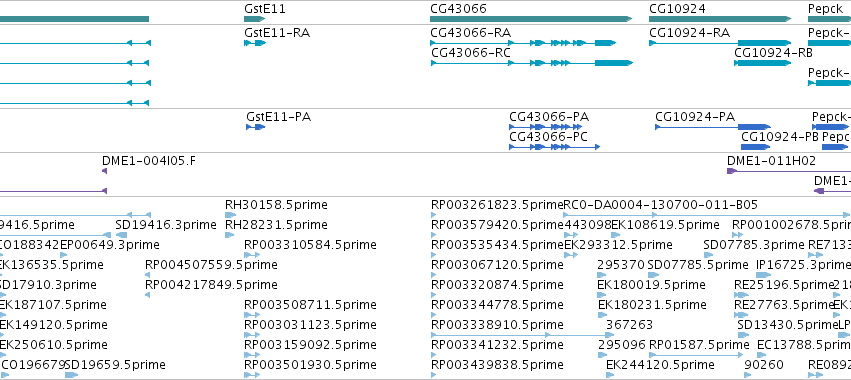
Task: Select the RP003310584.5prime EST label
Action: pos(310,245)
